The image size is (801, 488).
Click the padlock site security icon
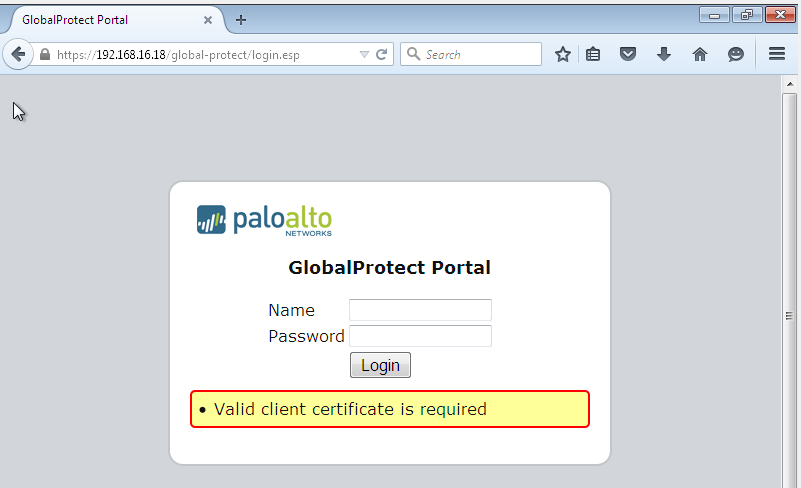pyautogui.click(x=45, y=55)
